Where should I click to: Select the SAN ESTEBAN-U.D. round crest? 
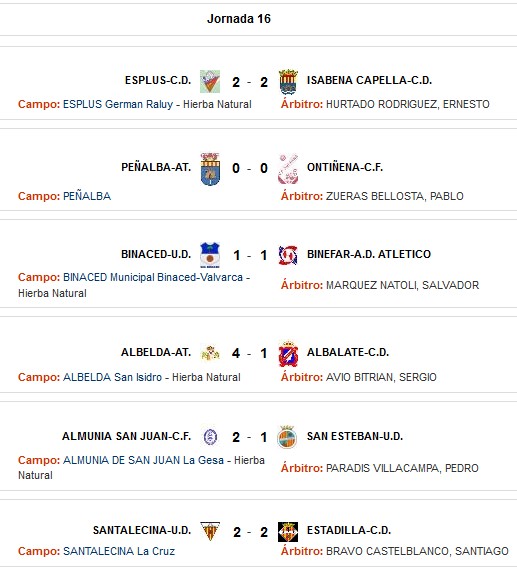click(287, 437)
